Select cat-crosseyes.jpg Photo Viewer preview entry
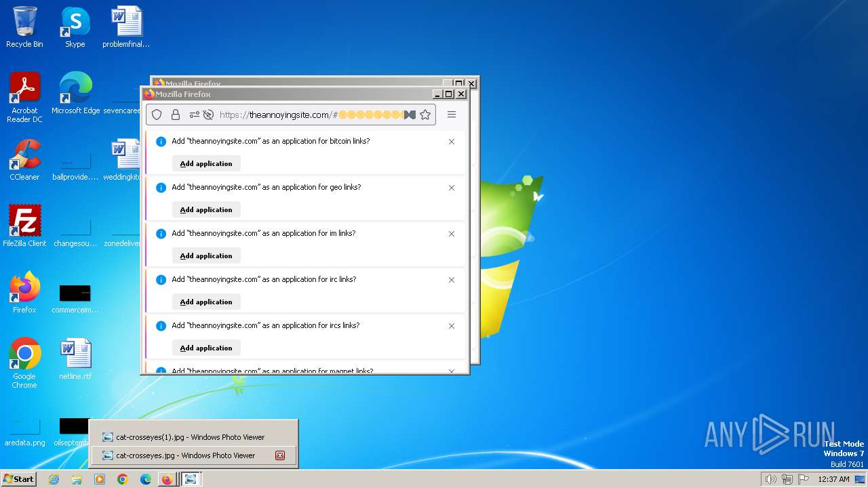 [x=194, y=455]
